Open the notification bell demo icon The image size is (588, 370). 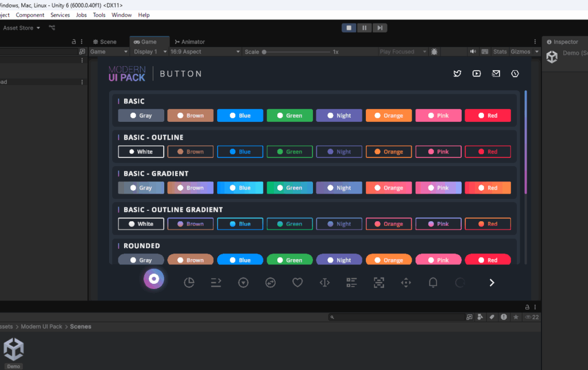(433, 283)
